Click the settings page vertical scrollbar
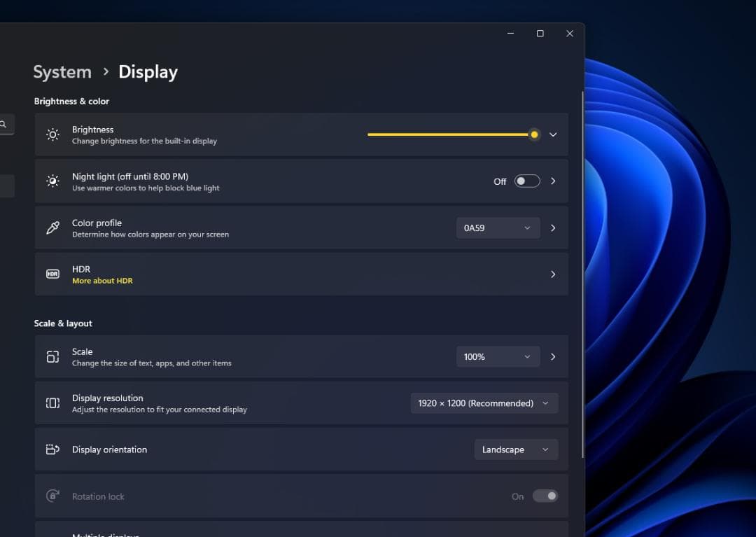The image size is (756, 537). pyautogui.click(x=582, y=273)
